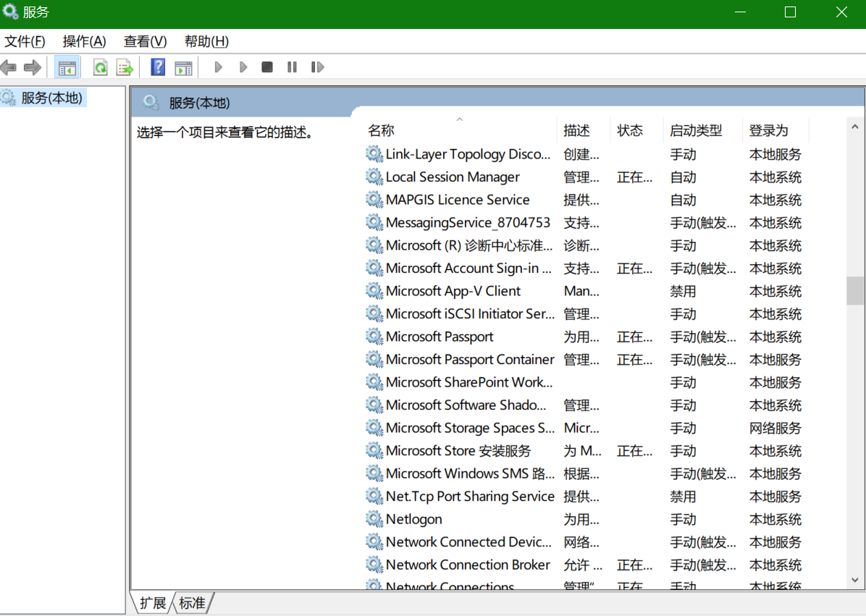Click the Stop service square icon
Screen dimensions: 866x616
point(267,67)
